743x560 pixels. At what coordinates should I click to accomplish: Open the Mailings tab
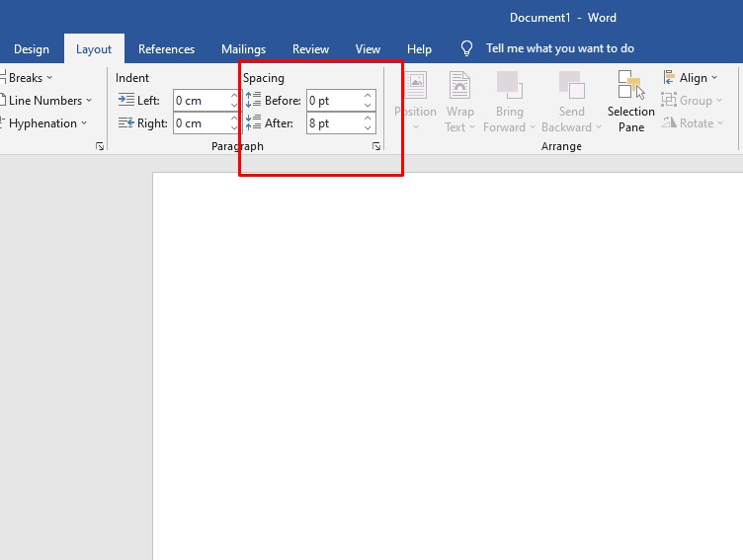(x=244, y=49)
